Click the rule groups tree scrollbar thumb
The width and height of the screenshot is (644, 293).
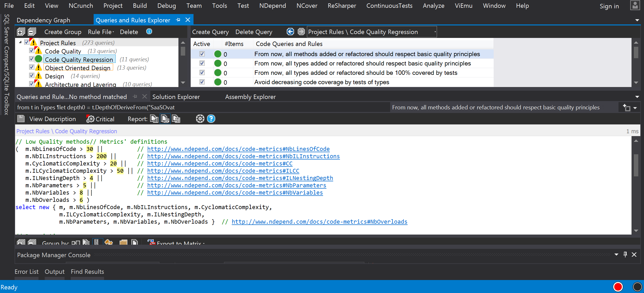[183, 51]
